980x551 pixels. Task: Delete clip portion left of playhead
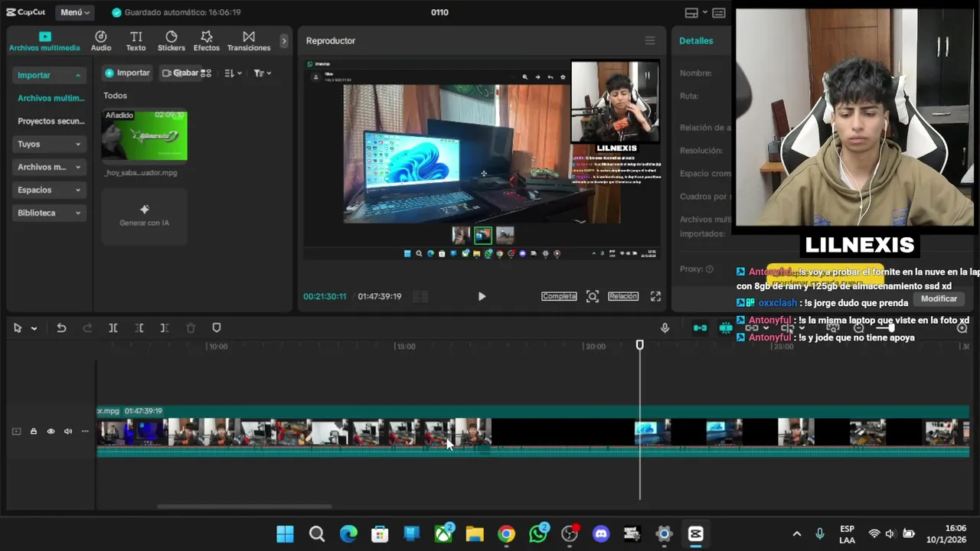pos(139,328)
